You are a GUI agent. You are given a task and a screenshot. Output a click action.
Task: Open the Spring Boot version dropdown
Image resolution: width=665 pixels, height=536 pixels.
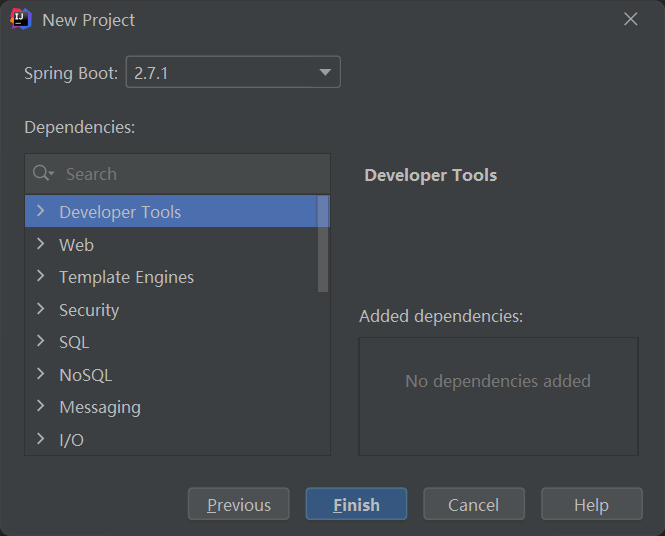click(324, 73)
